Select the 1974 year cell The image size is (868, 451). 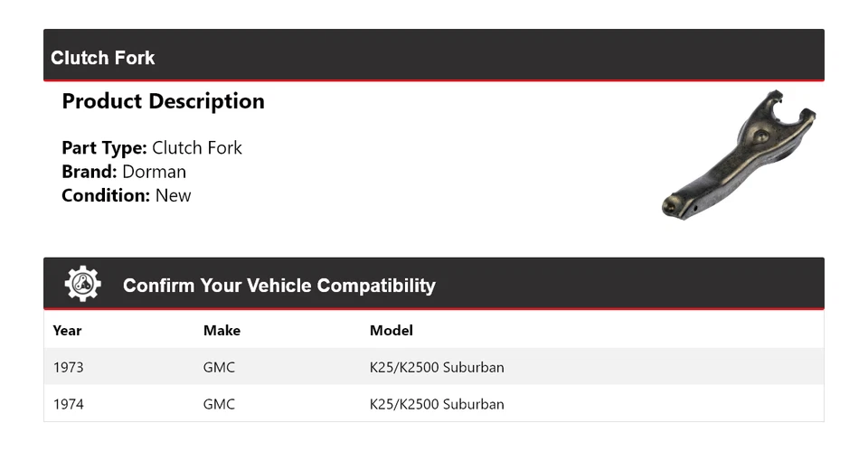point(69,404)
